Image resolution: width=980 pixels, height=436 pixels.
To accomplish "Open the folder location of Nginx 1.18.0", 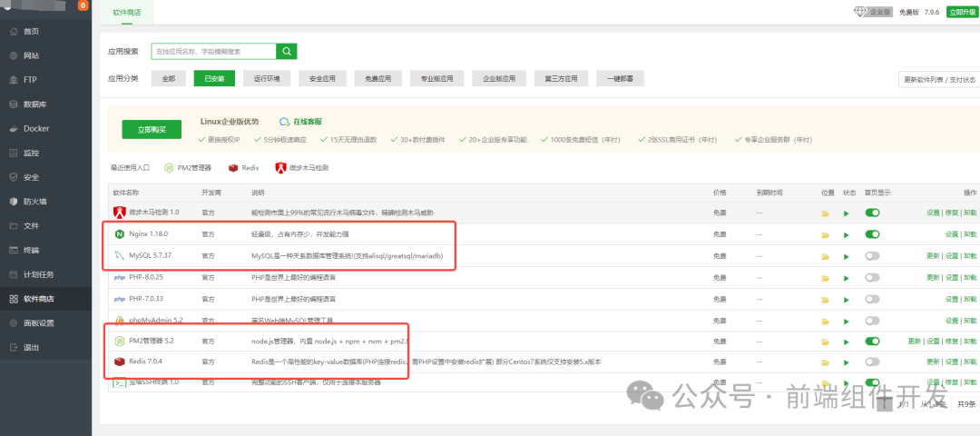I will [825, 235].
